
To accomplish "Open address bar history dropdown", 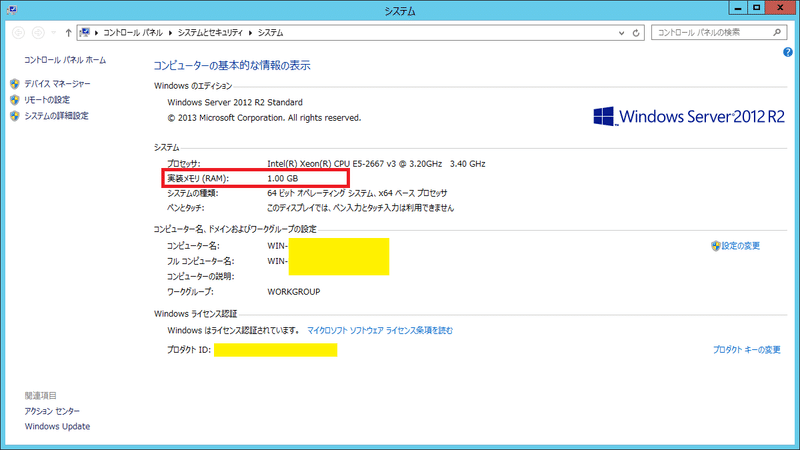I will (x=621, y=33).
